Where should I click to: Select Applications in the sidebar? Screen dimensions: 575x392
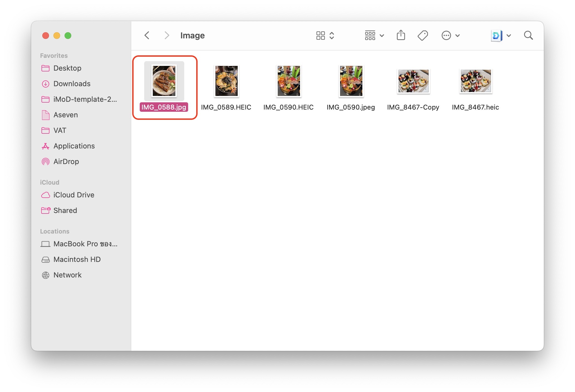point(74,146)
